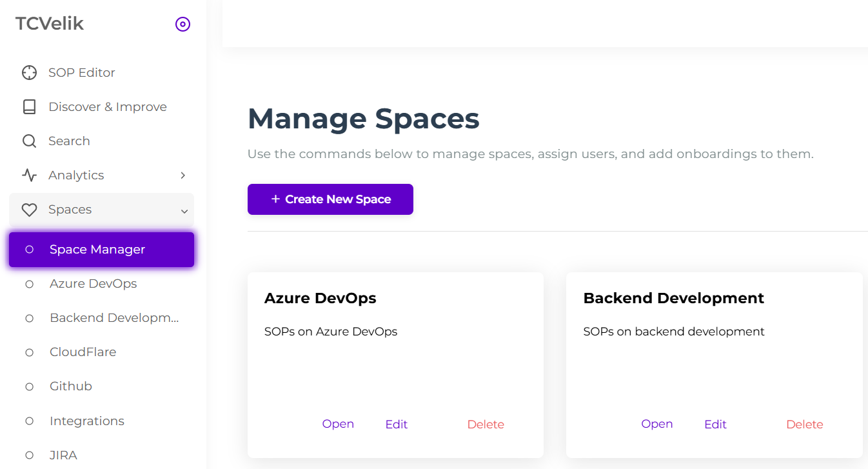Click the SOP Editor crosshair icon

pyautogui.click(x=29, y=72)
